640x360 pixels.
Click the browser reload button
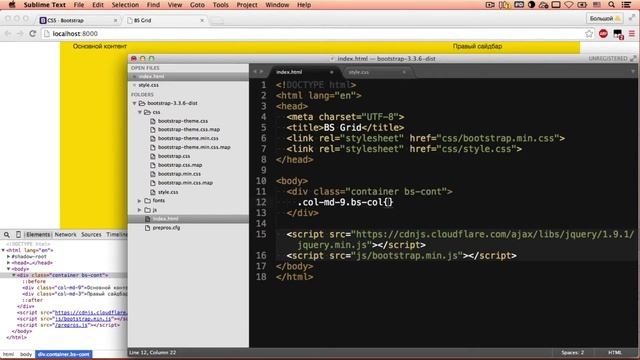[33, 34]
